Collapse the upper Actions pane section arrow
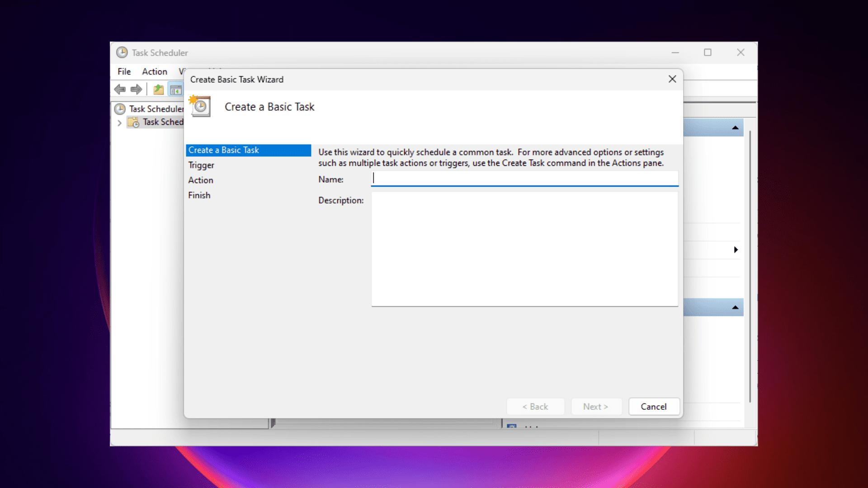The width and height of the screenshot is (868, 488). (735, 128)
